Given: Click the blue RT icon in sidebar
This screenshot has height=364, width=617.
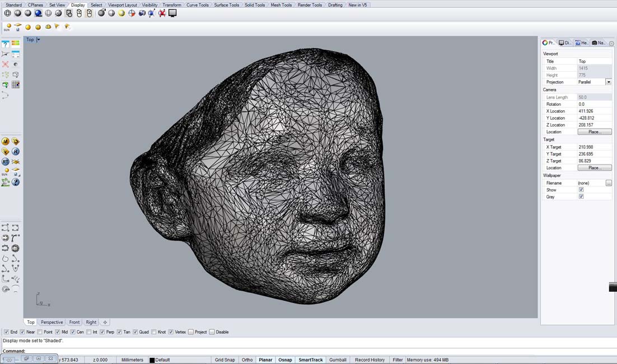Looking at the screenshot, I should 6,162.
